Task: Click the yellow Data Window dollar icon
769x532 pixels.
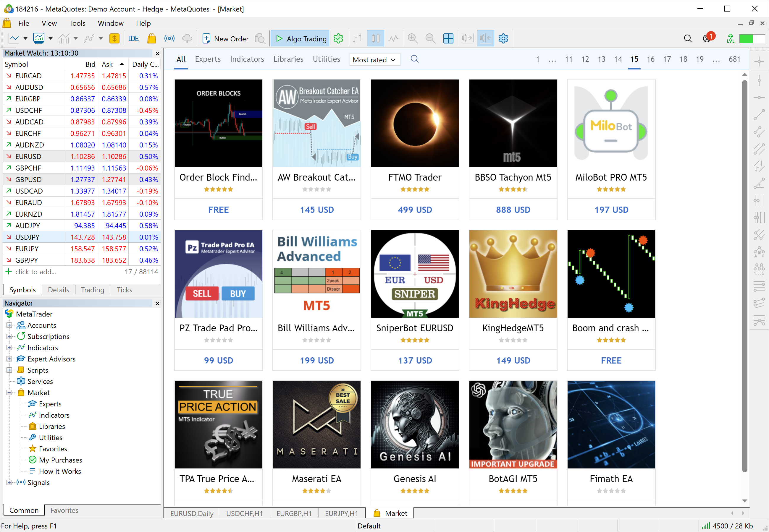Action: (114, 38)
